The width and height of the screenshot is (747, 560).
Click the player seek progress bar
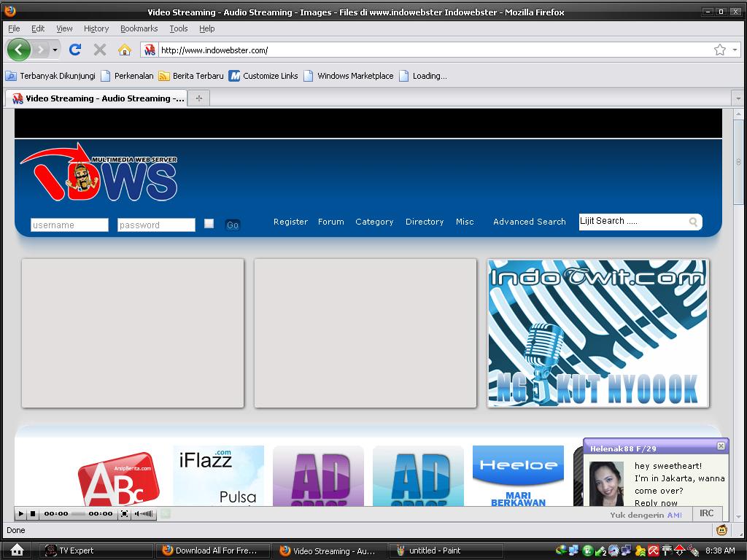click(x=79, y=514)
